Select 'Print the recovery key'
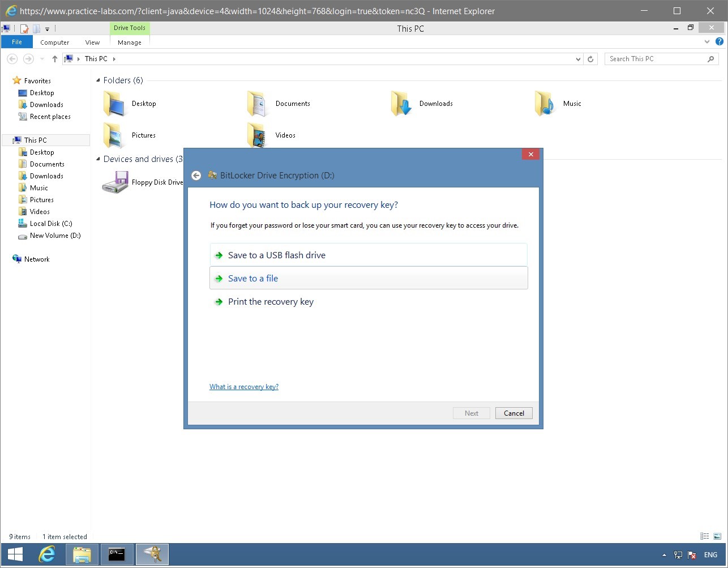Image resolution: width=728 pixels, height=568 pixels. pyautogui.click(x=271, y=301)
